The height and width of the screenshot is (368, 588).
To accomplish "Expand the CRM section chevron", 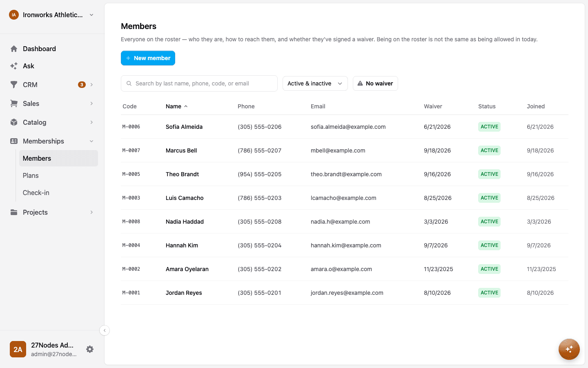I will [x=91, y=85].
